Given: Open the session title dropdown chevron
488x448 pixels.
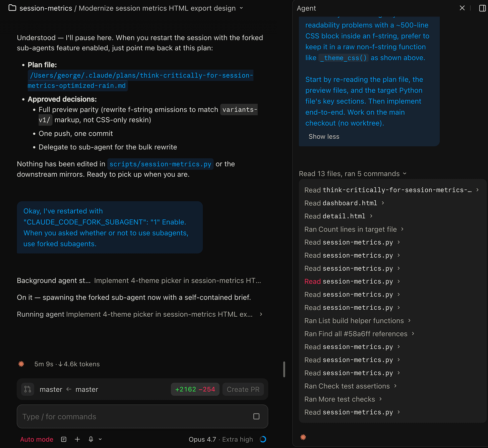Looking at the screenshot, I should (241, 8).
